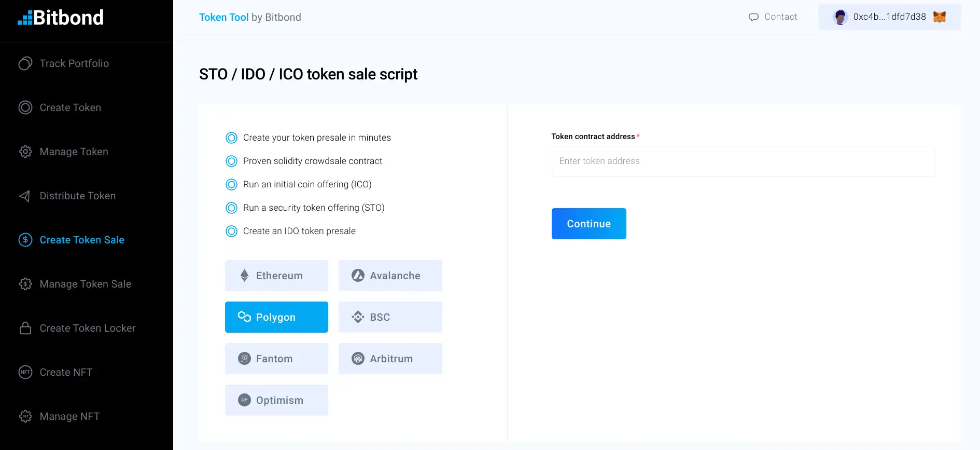This screenshot has height=450, width=980.
Task: Click the MetaMask fox icon
Action: [x=940, y=17]
